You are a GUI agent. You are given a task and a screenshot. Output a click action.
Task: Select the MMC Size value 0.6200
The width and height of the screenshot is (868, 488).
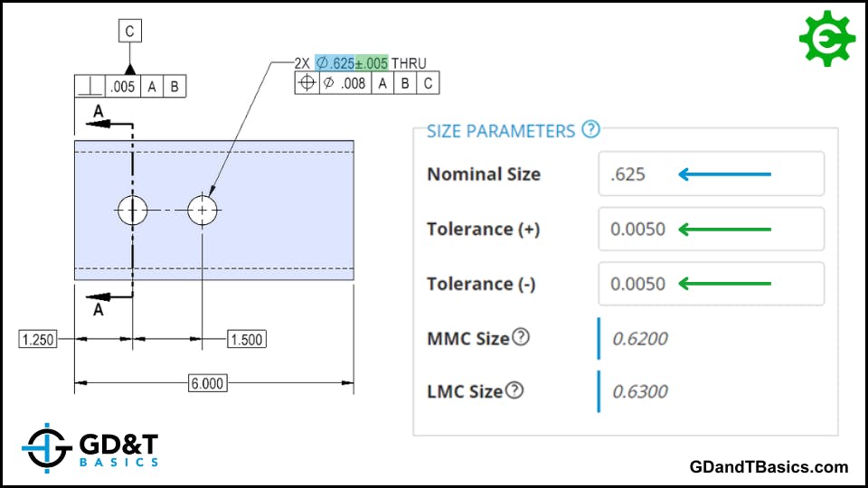coord(640,339)
